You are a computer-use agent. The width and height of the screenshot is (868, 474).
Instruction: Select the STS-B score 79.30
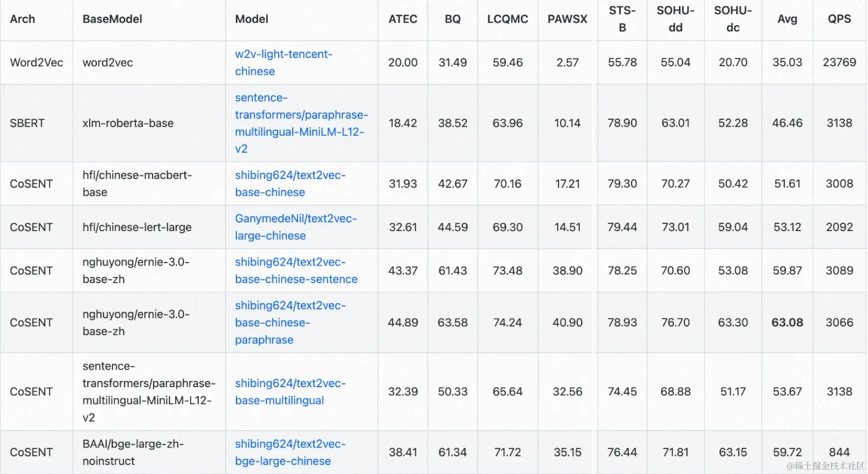(x=622, y=184)
